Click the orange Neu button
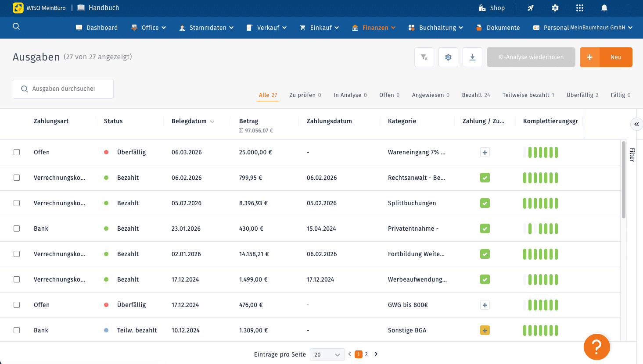This screenshot has width=643, height=364. coord(606,57)
